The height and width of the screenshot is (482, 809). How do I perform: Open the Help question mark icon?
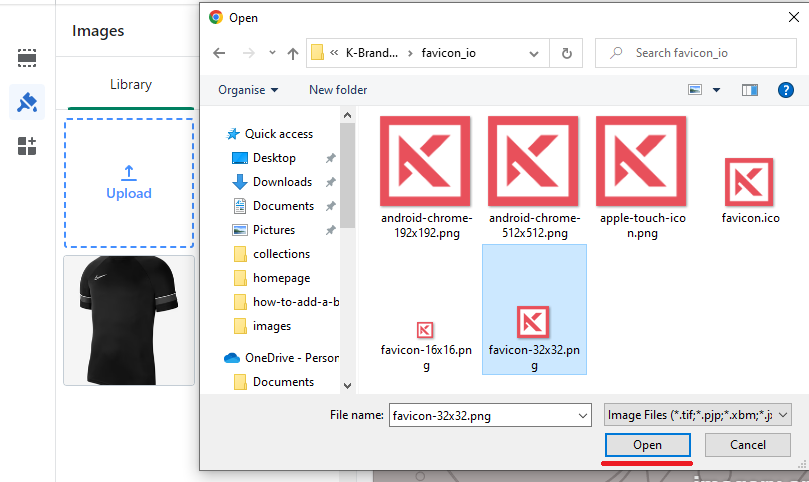[785, 90]
